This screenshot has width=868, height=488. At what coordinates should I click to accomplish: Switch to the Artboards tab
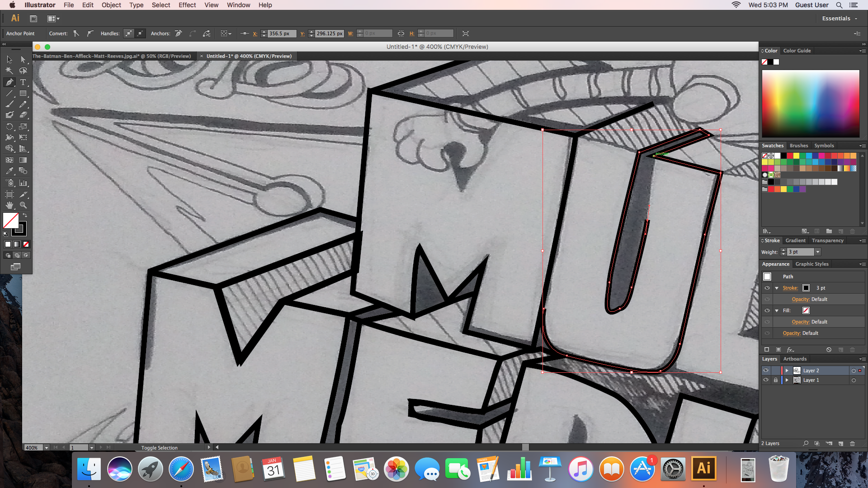tap(795, 359)
